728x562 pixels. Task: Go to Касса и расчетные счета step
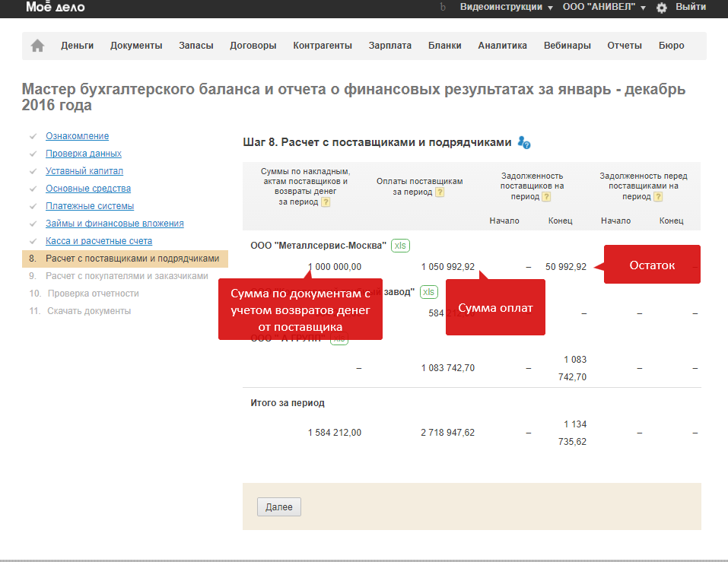pos(99,241)
